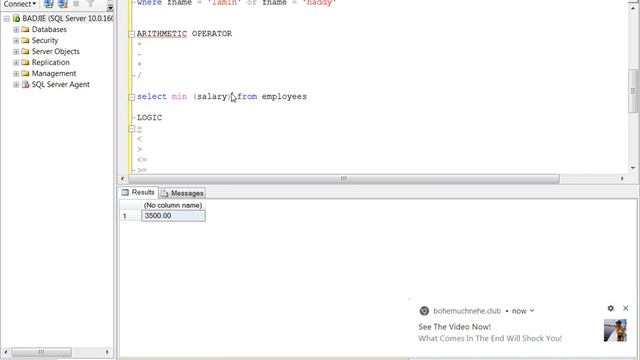Click the 'min' function in the query
Viewport: 640px width, 360px height.
[179, 97]
